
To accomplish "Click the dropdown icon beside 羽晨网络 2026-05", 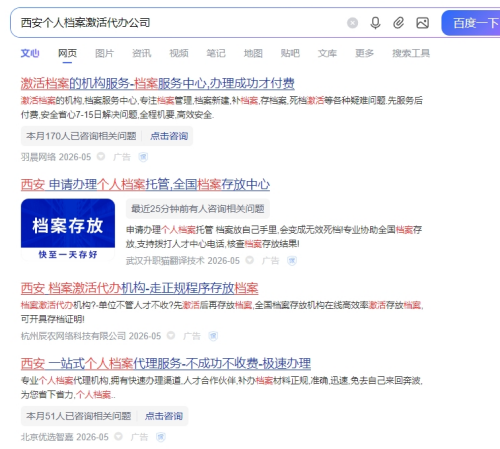I will pyautogui.click(x=101, y=156).
